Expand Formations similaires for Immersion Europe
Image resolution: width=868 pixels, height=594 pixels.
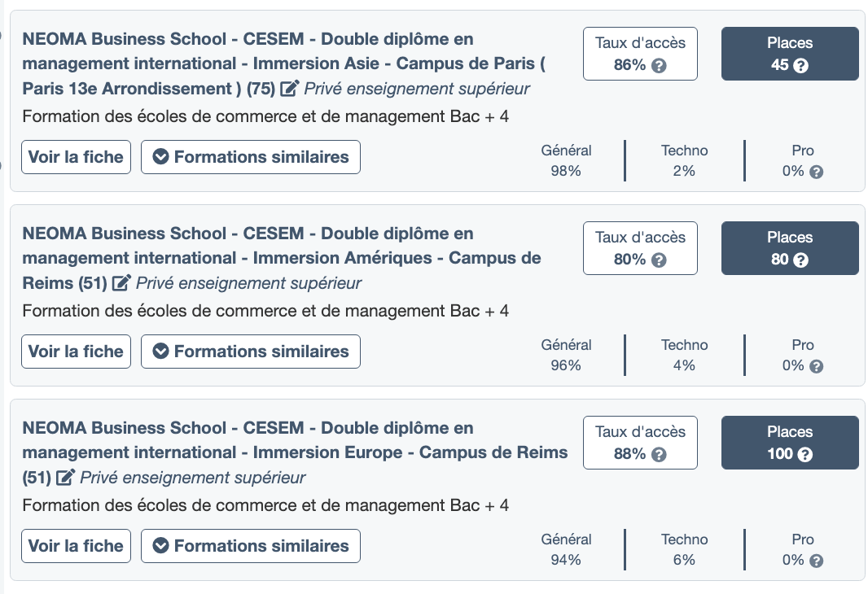point(251,546)
